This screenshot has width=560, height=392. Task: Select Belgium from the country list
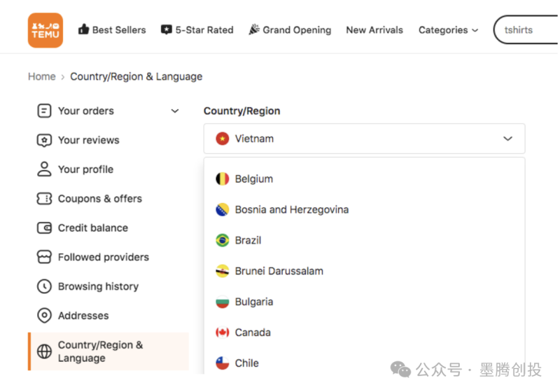(254, 179)
